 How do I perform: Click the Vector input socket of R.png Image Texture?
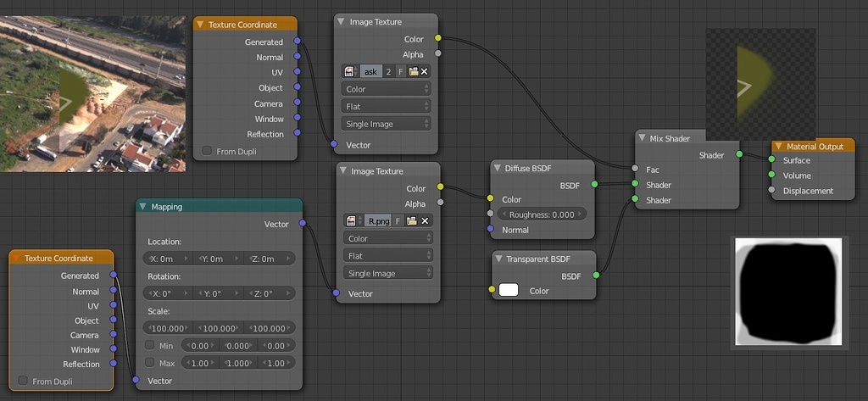[x=336, y=293]
